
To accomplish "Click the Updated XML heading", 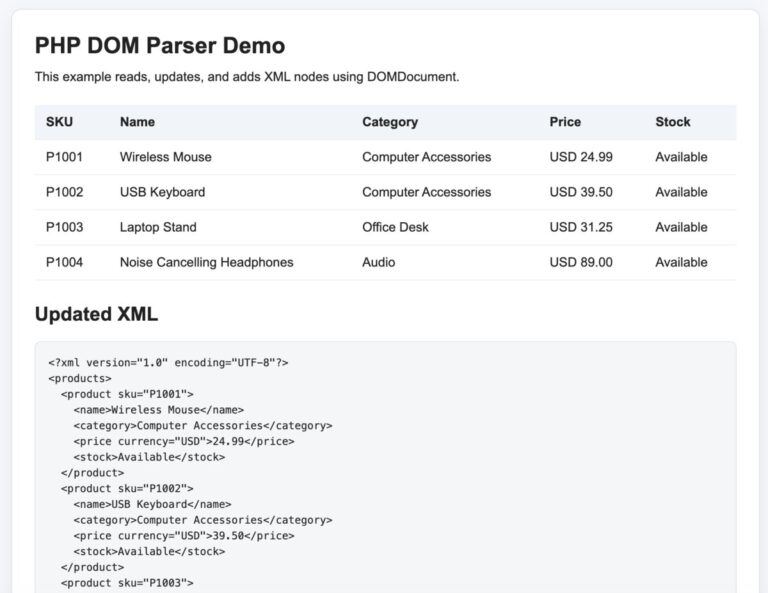I will tap(96, 314).
